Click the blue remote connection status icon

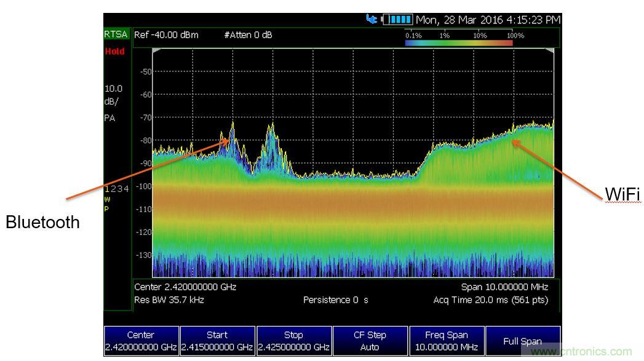[372, 20]
